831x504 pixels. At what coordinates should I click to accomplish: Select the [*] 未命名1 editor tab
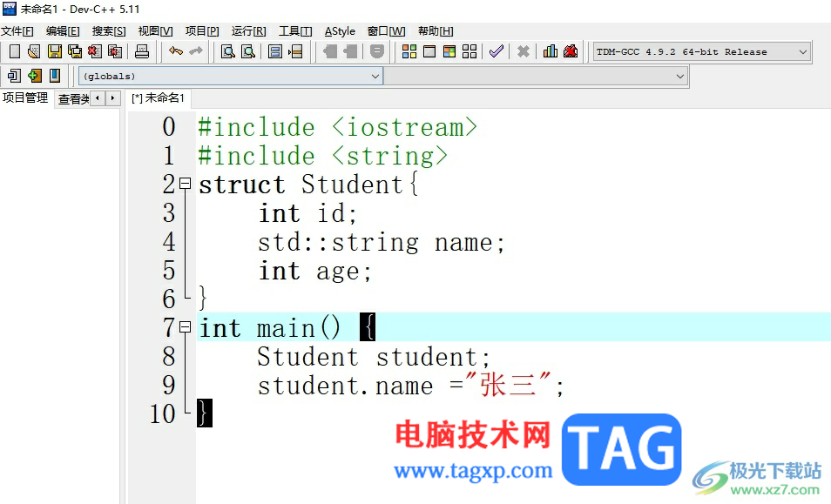tap(158, 98)
